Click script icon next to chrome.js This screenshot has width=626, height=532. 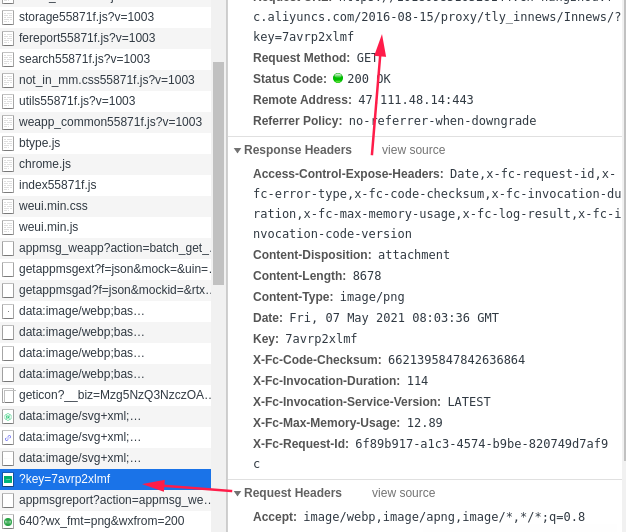8,164
